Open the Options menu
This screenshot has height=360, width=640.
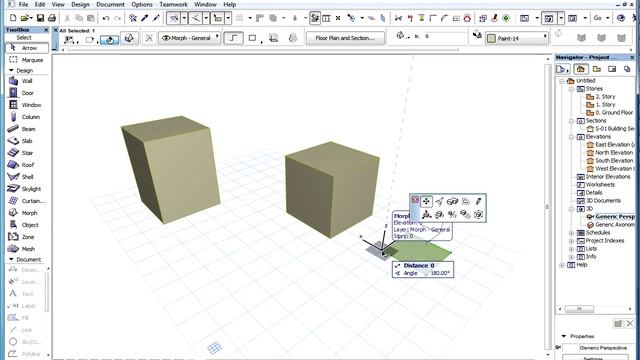[142, 4]
